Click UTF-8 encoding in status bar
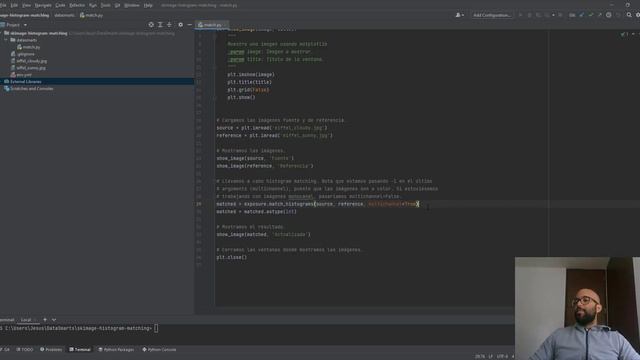640x360 pixels. click(x=502, y=356)
